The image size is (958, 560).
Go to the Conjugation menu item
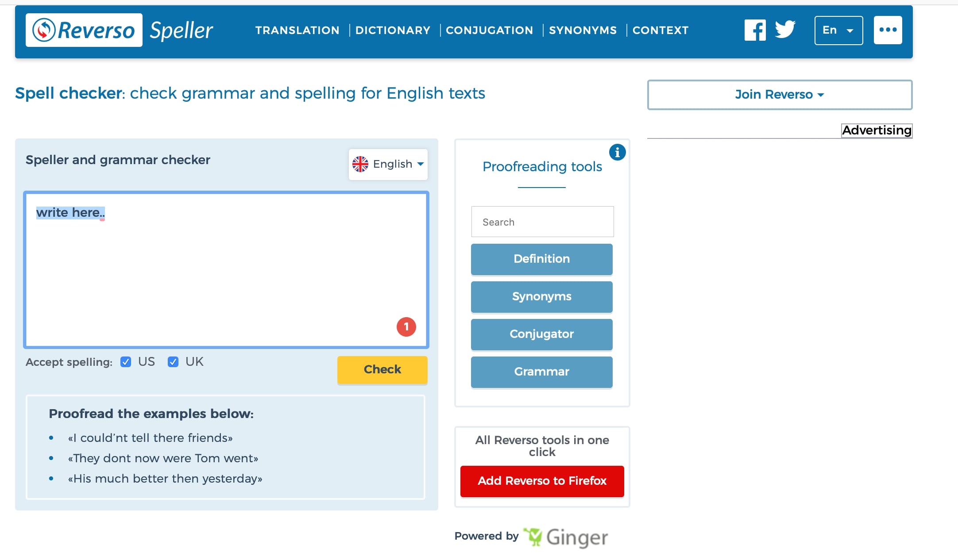click(490, 30)
